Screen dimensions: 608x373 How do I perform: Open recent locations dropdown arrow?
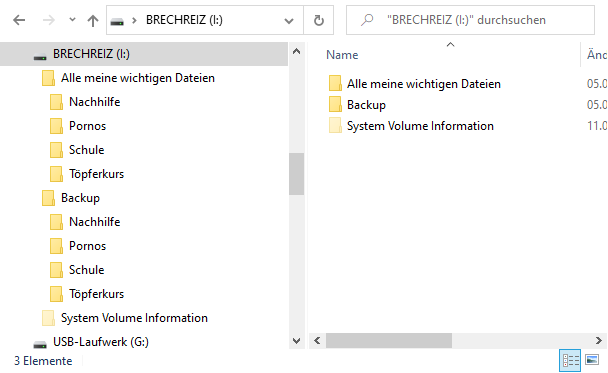(x=72, y=19)
